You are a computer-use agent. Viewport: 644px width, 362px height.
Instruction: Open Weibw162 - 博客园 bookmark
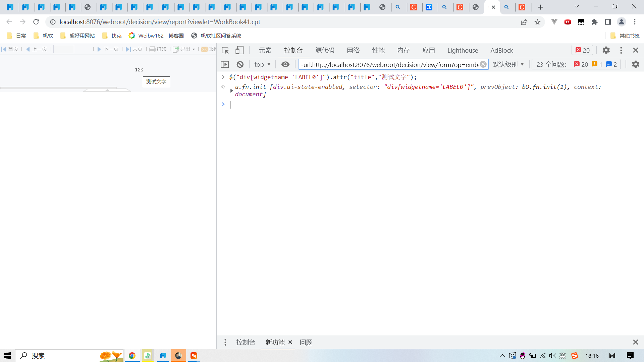point(157,36)
